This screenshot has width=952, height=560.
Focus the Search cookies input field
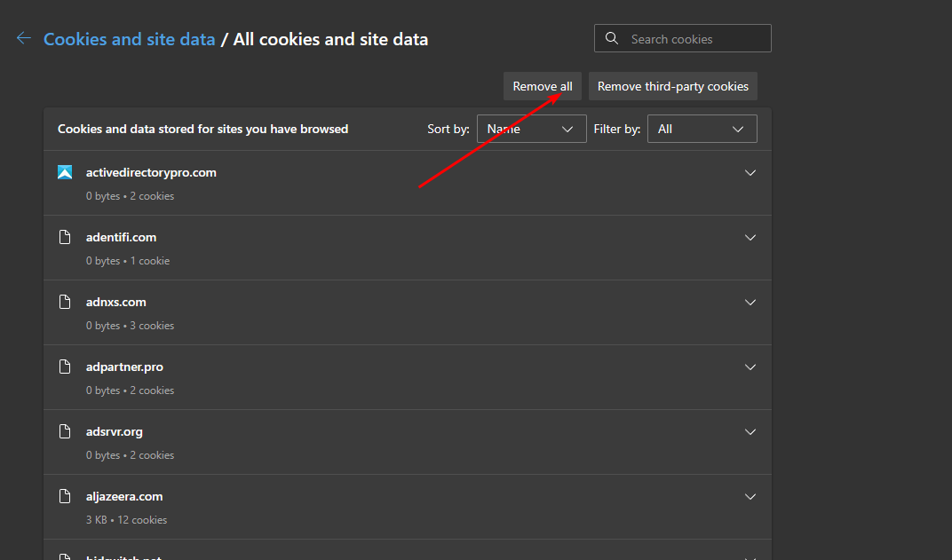[x=683, y=38]
